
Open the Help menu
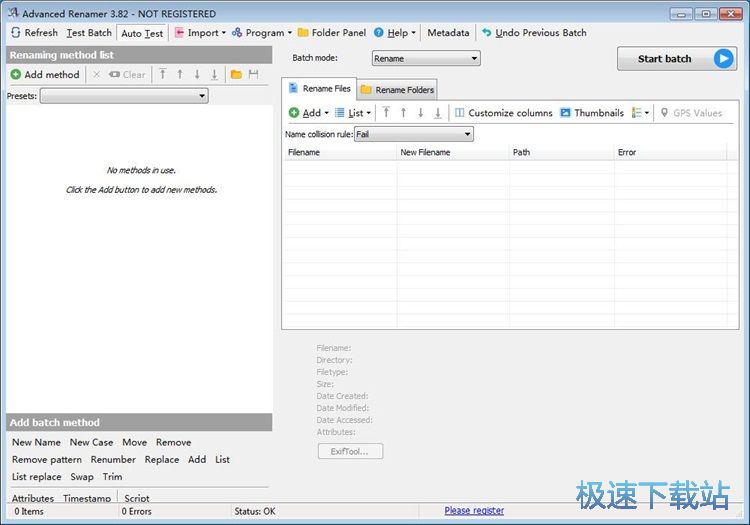[395, 33]
